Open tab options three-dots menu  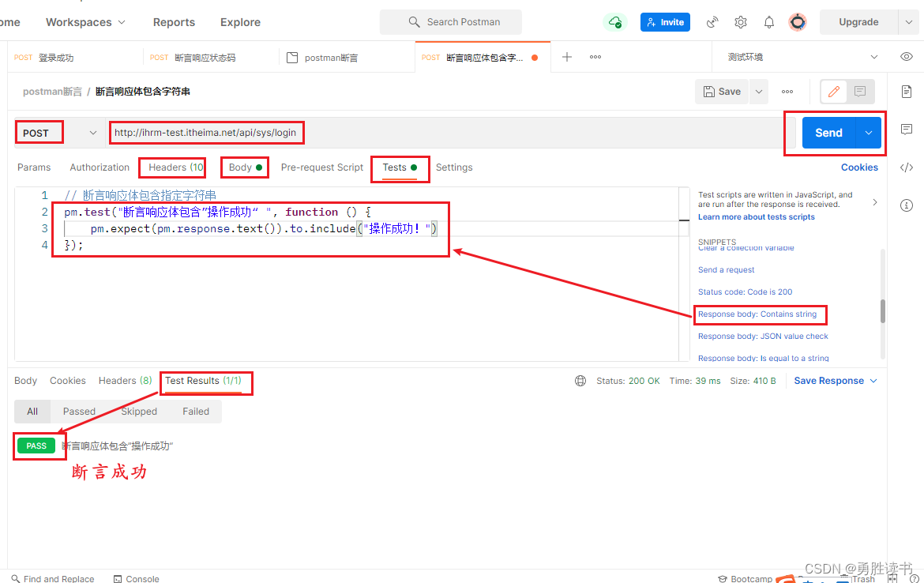(x=595, y=57)
